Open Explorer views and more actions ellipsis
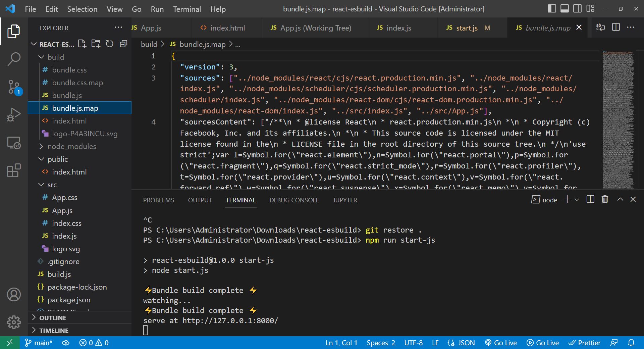 click(118, 28)
